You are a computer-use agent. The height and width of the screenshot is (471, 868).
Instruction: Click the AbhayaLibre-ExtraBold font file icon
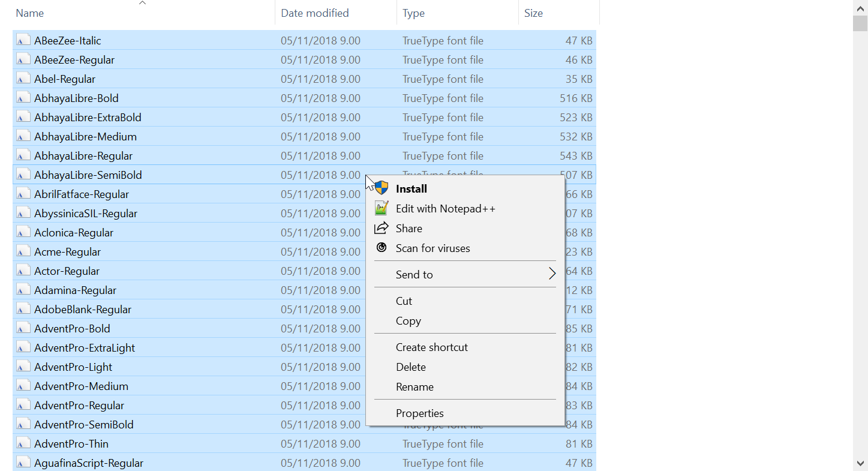23,118
